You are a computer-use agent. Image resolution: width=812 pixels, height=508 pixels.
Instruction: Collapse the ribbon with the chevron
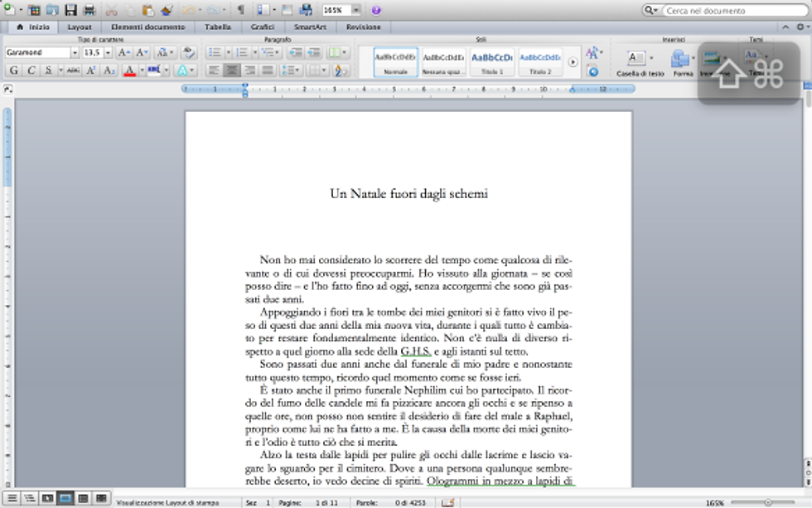785,27
